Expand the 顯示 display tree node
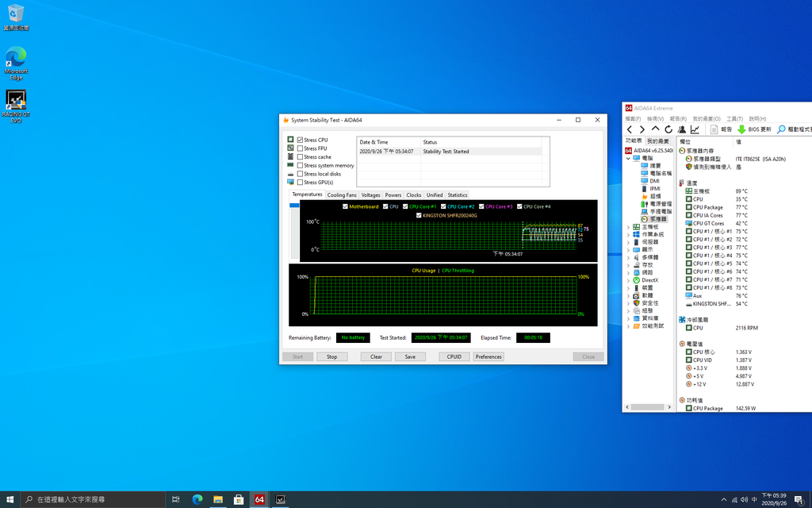 (x=629, y=249)
